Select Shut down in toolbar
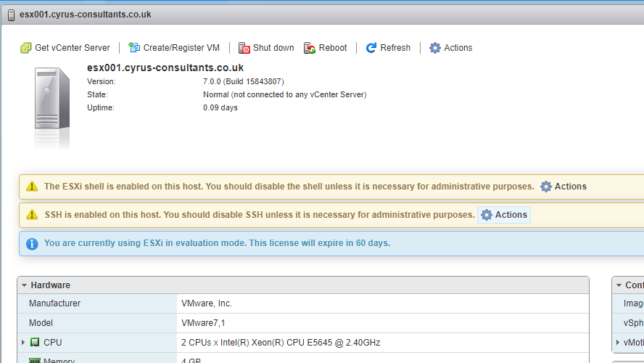Image resolution: width=644 pixels, height=363 pixels. (266, 48)
